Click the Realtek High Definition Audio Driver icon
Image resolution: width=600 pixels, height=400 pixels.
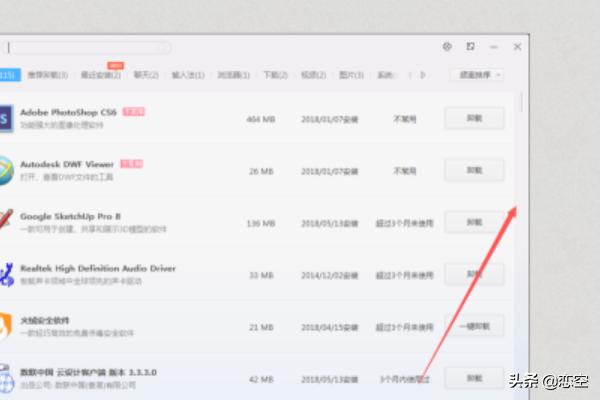(x=6, y=273)
